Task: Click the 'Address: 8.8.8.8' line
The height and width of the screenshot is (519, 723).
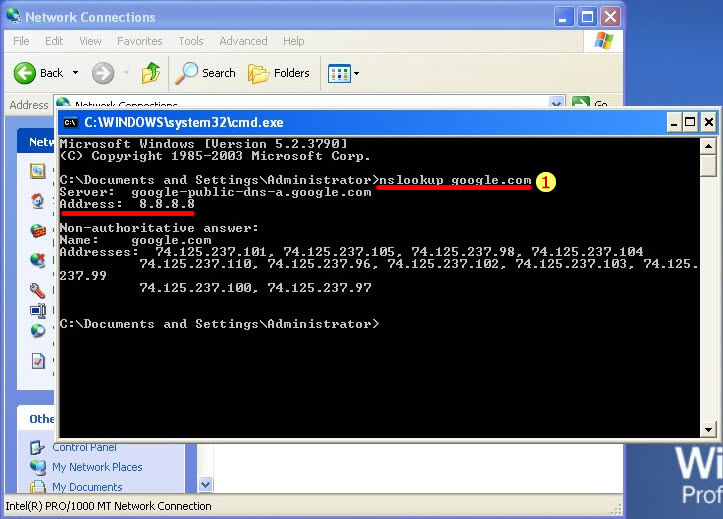Action: click(x=127, y=204)
